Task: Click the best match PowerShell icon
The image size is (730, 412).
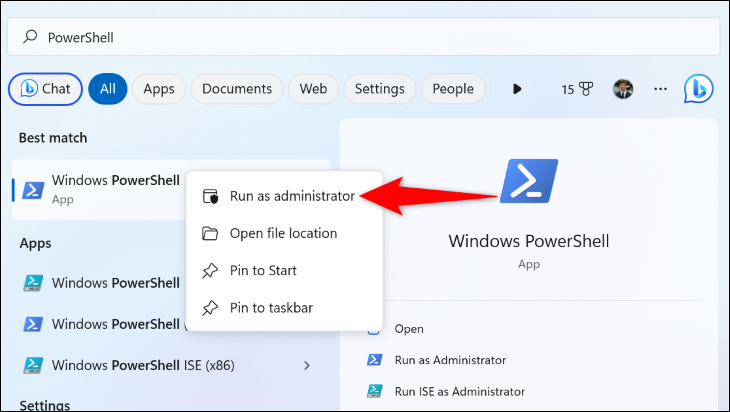Action: click(33, 190)
